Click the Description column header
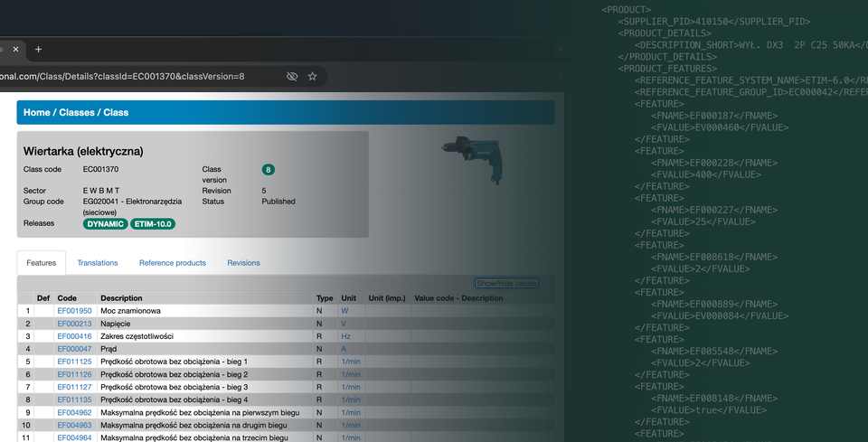The height and width of the screenshot is (442, 868). coord(121,298)
